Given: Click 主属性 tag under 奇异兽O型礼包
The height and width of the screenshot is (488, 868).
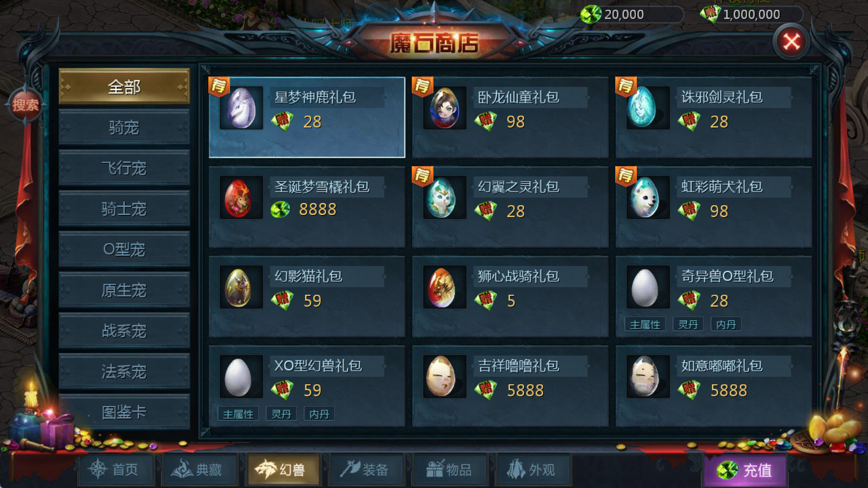Looking at the screenshot, I should tap(645, 325).
